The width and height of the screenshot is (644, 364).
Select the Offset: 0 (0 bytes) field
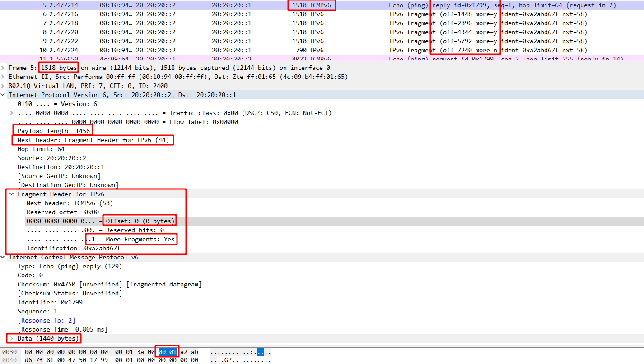[100, 221]
